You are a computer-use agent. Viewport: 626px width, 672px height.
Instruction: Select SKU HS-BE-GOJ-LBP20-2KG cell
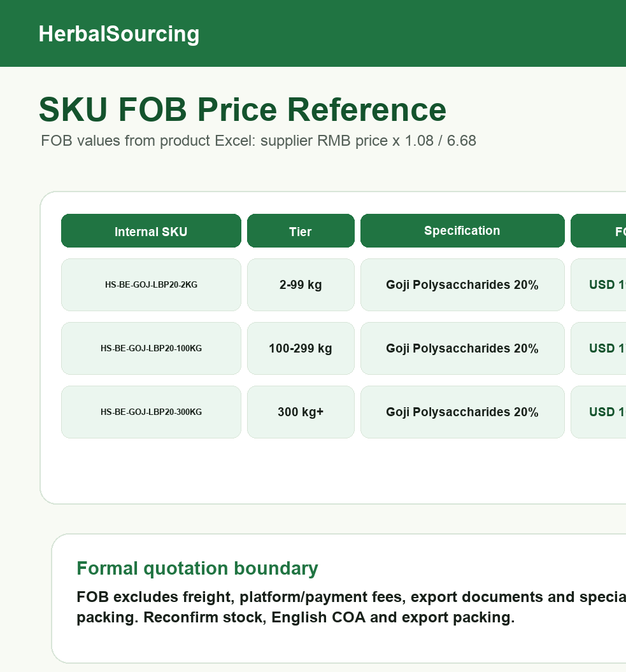click(x=151, y=284)
